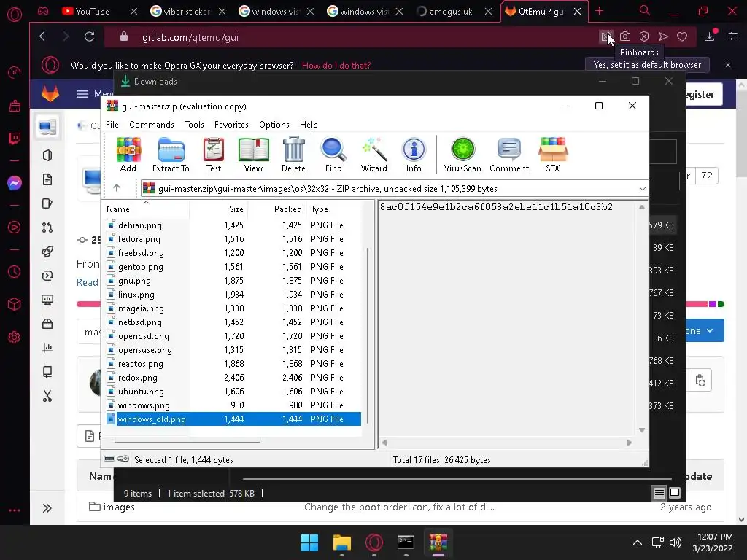Open the GitLab Menu button

click(94, 94)
